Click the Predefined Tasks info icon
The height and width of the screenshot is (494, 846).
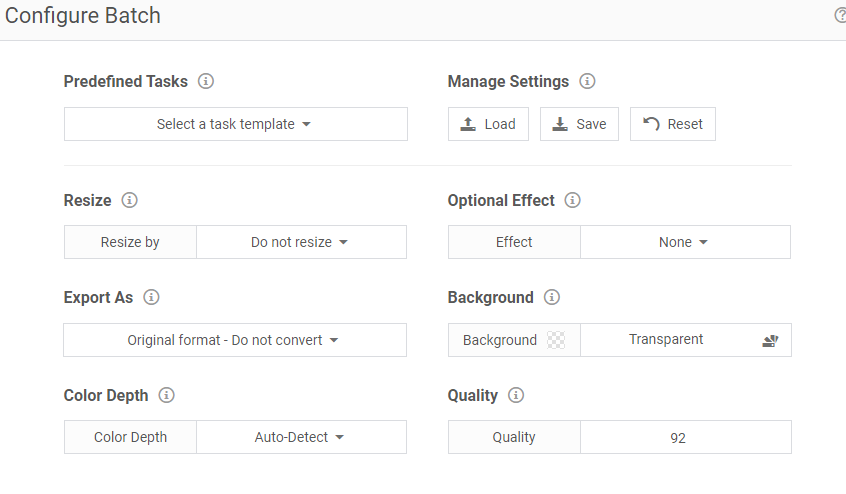[x=206, y=81]
